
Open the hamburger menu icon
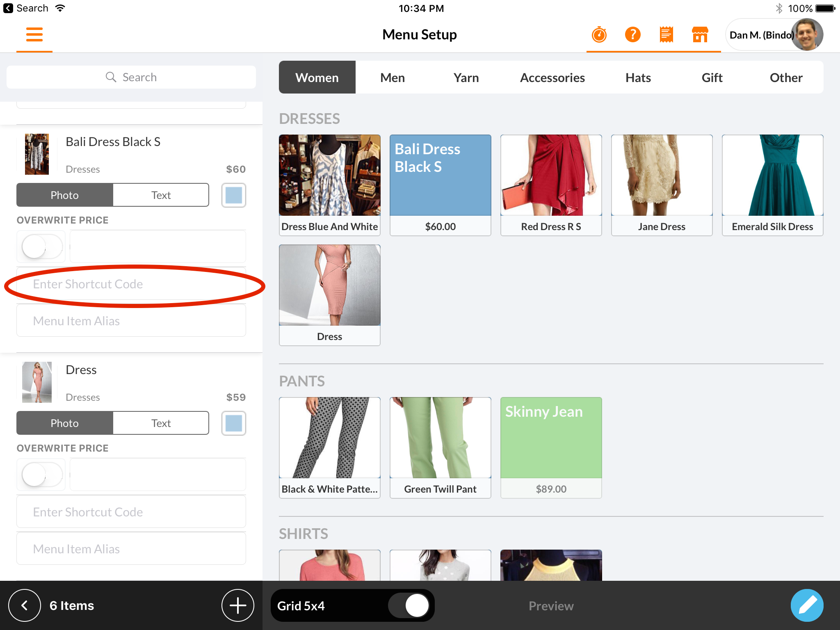[x=34, y=34]
